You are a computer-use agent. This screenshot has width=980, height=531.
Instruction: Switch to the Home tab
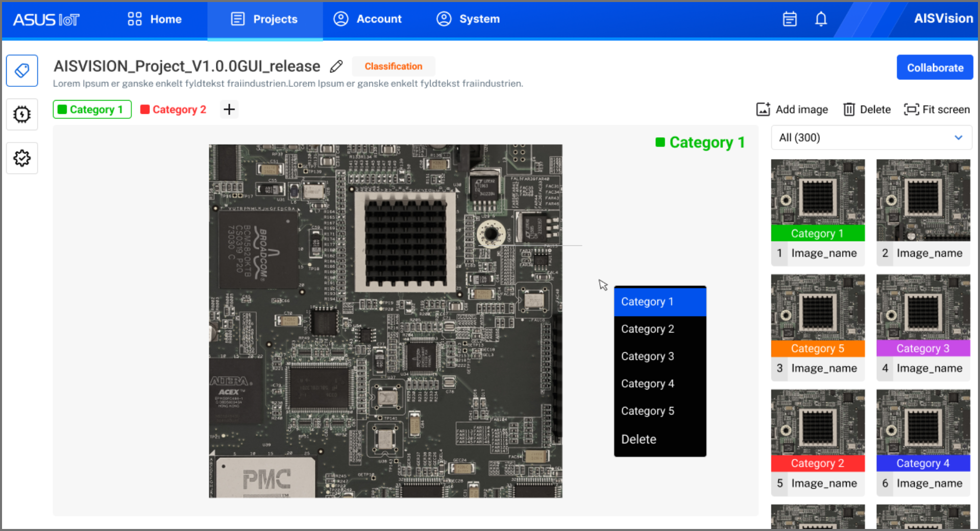(x=154, y=19)
